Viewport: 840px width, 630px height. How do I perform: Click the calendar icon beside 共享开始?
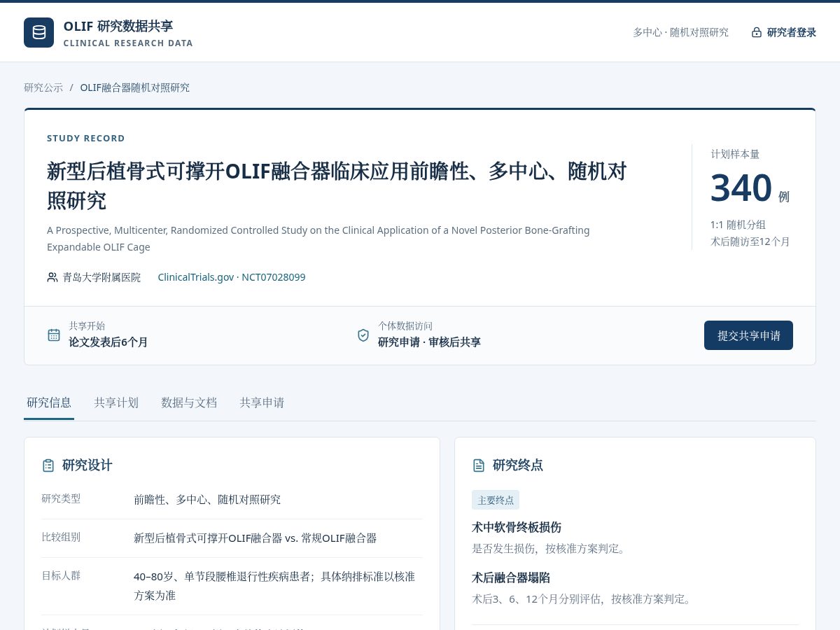click(x=54, y=335)
